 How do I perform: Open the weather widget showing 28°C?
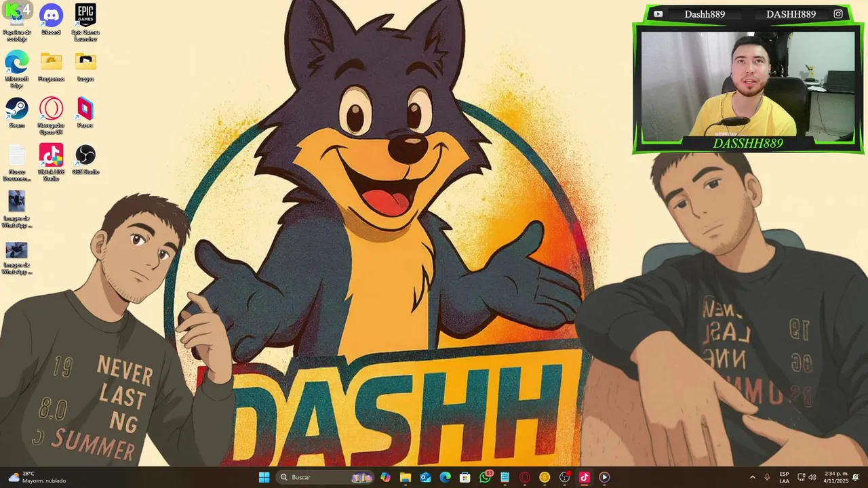click(x=37, y=477)
